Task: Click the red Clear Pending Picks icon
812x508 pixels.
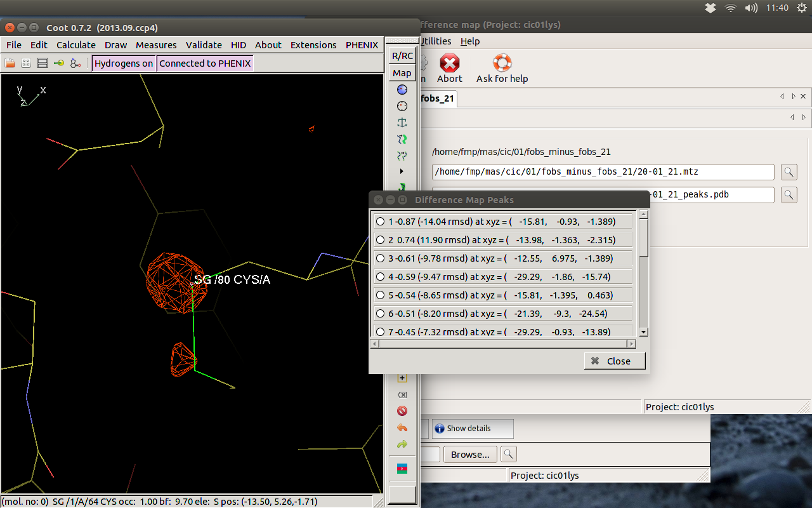Action: 402,411
